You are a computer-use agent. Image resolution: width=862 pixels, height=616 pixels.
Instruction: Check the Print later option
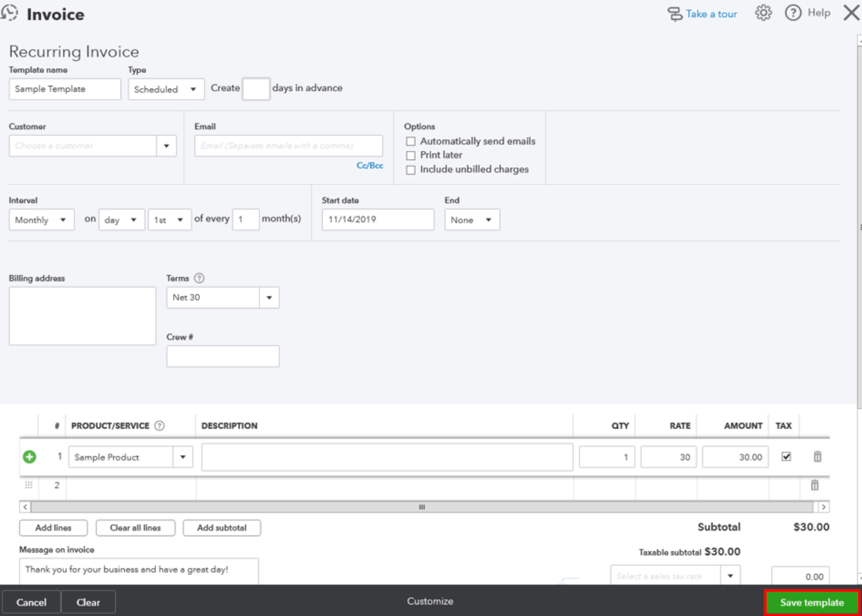[410, 155]
